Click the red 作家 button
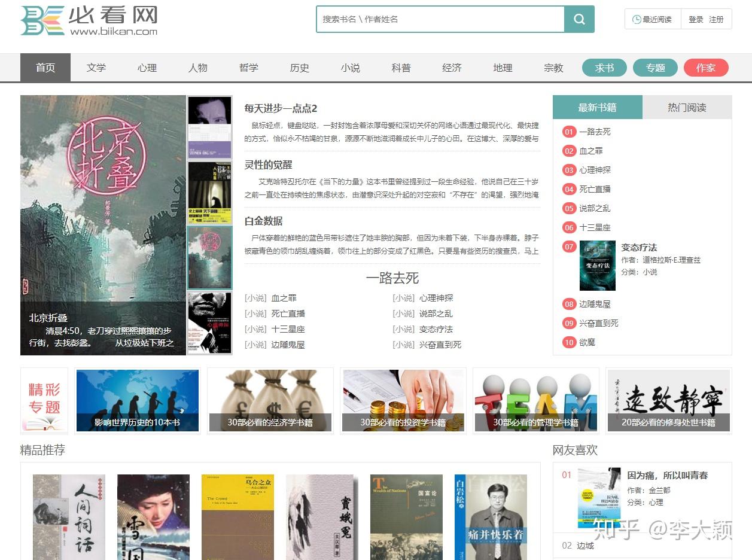The height and width of the screenshot is (560, 752). 706,68
